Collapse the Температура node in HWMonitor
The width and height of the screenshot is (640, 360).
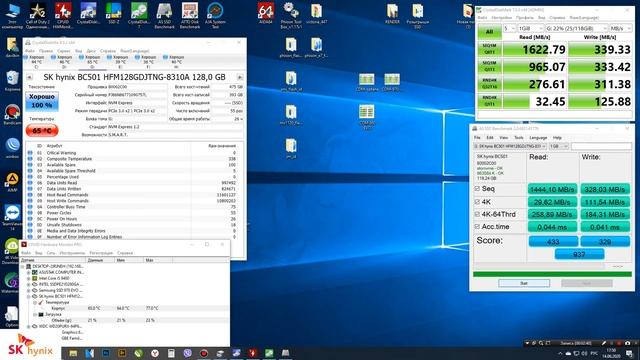pos(35,302)
